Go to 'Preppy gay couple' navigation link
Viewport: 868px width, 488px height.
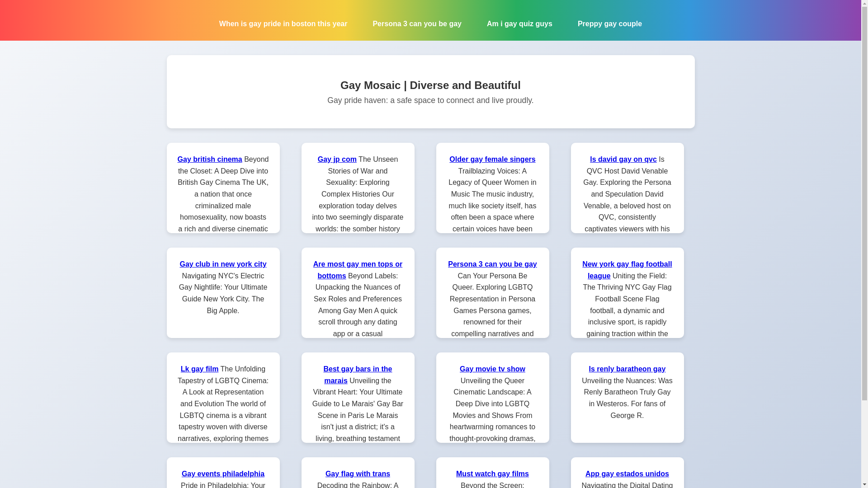(x=609, y=23)
